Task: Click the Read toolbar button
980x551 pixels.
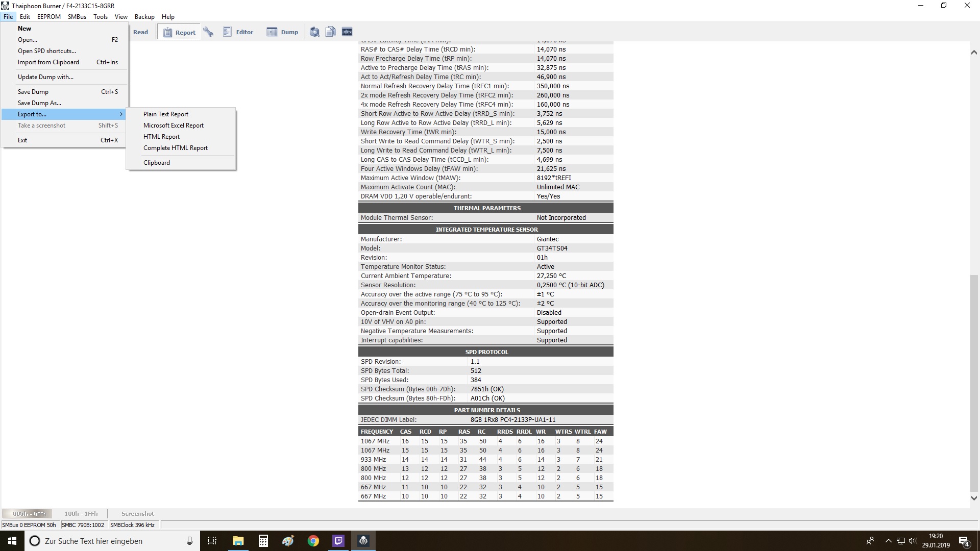Action: [x=140, y=32]
